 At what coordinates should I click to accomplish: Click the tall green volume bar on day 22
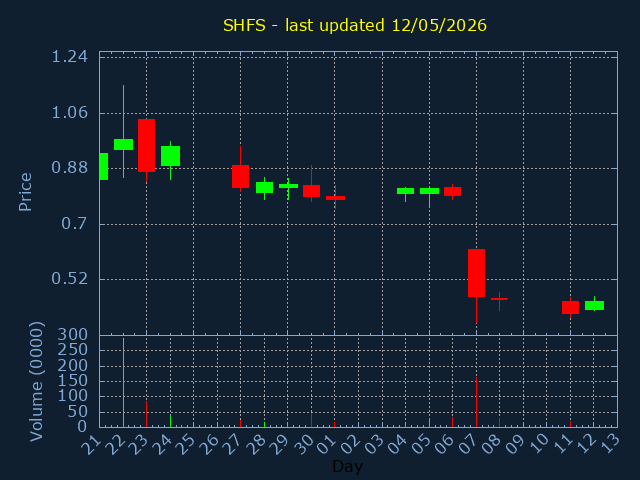[123, 383]
